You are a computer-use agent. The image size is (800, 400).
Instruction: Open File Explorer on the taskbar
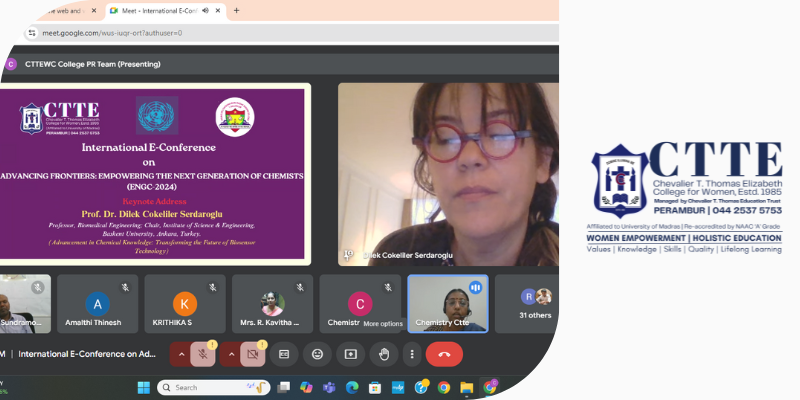[x=467, y=388]
